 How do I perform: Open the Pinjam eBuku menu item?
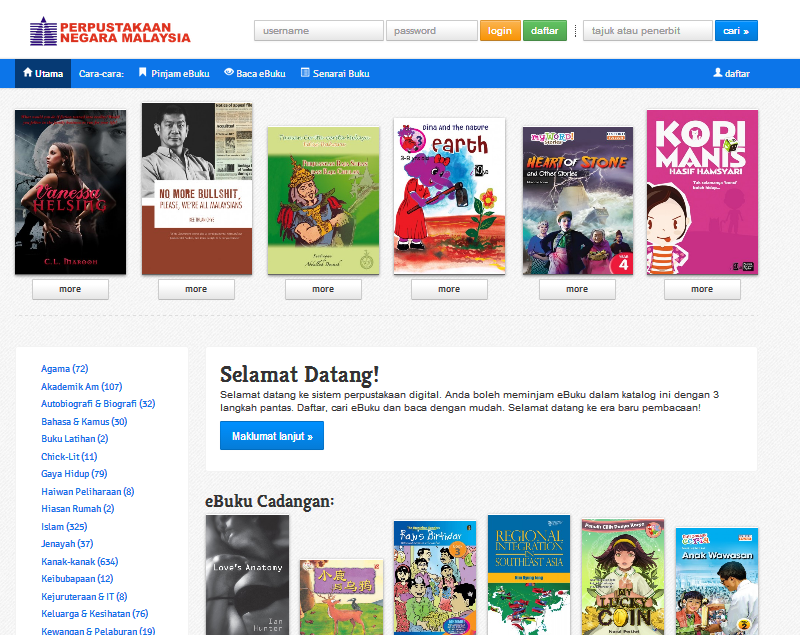[x=172, y=73]
